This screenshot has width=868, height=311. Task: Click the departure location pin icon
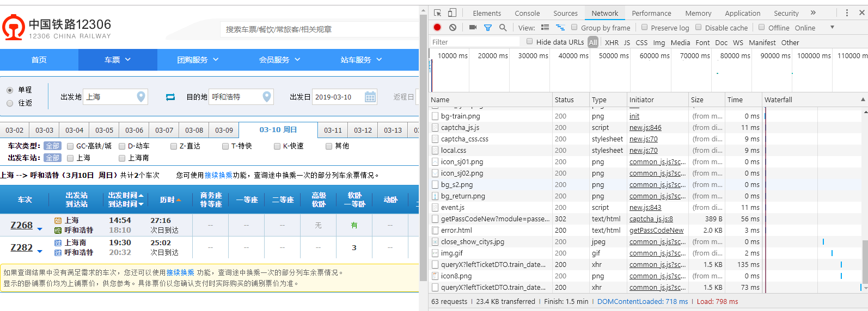[x=141, y=97]
